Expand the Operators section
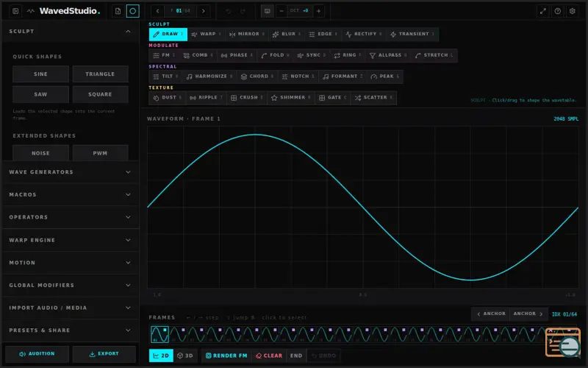588x368 pixels. (71, 217)
